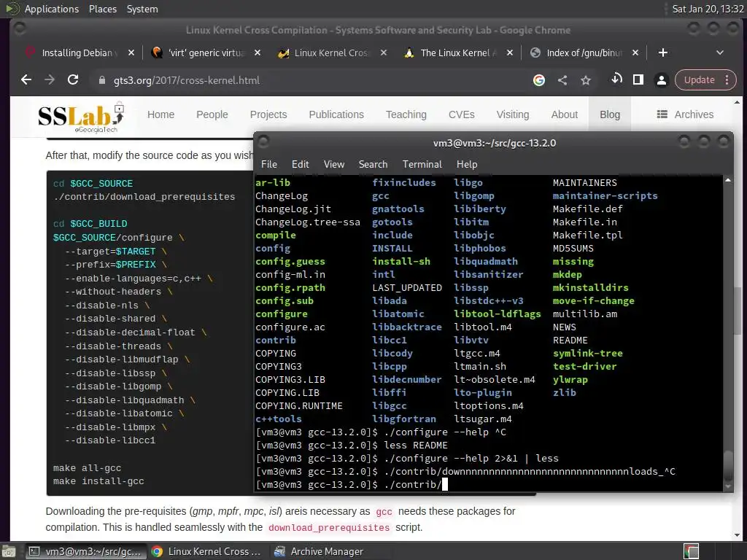Open terminal Terminal menu
Image resolution: width=747 pixels, height=560 pixels.
pos(422,164)
